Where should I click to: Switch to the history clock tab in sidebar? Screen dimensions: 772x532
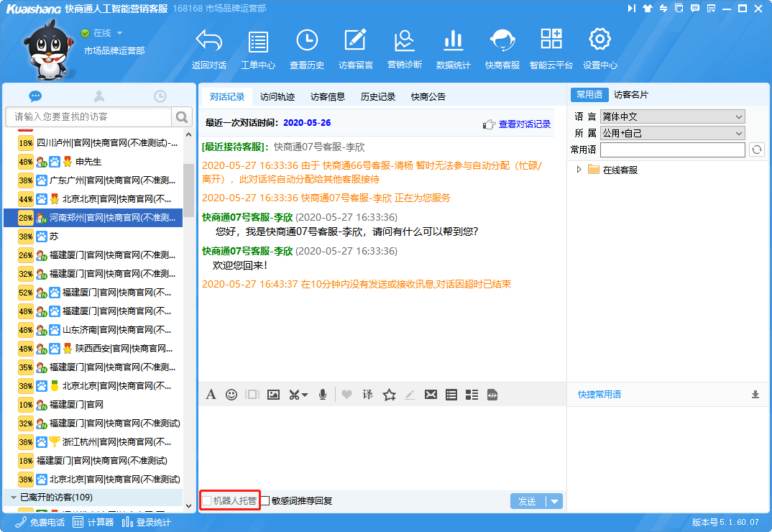point(160,96)
